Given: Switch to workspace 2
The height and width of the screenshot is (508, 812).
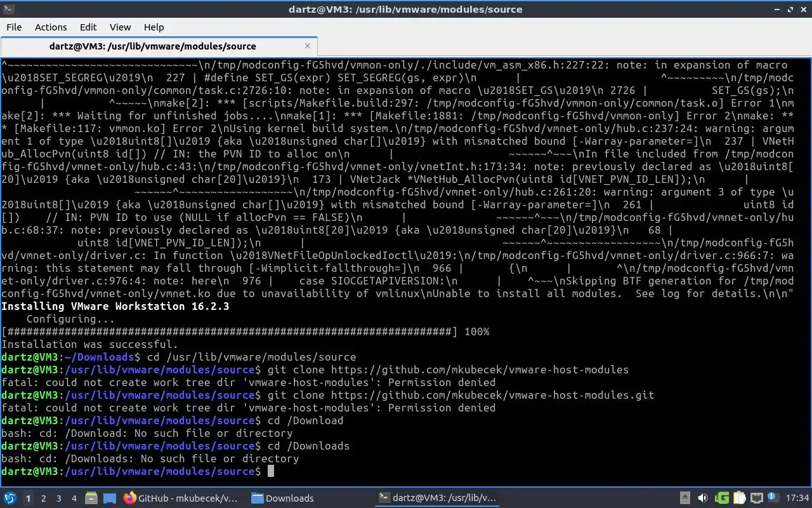Looking at the screenshot, I should tap(43, 498).
